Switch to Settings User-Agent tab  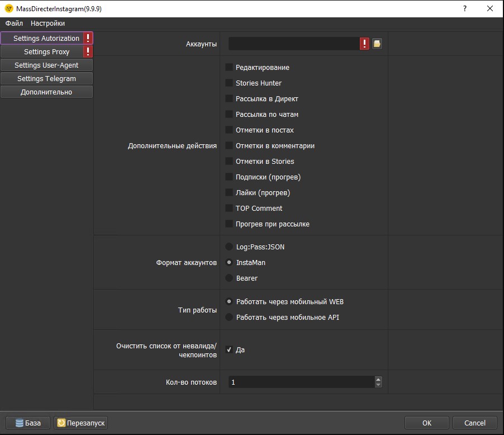pos(46,65)
